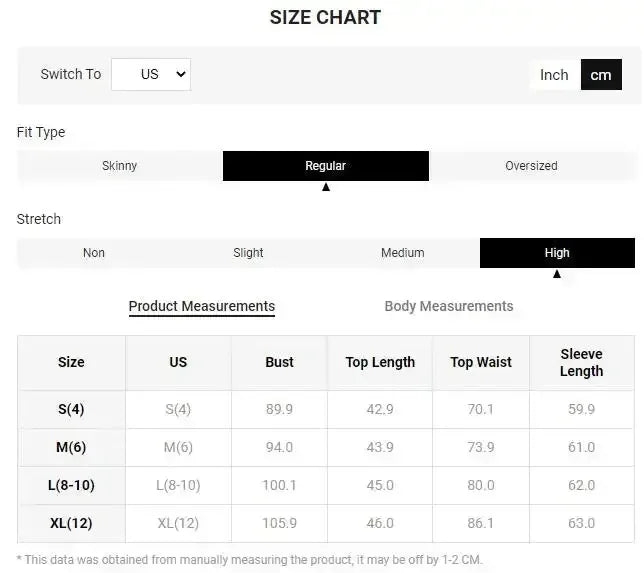Switch units to Inch
This screenshot has width=644, height=573.
pyautogui.click(x=554, y=74)
